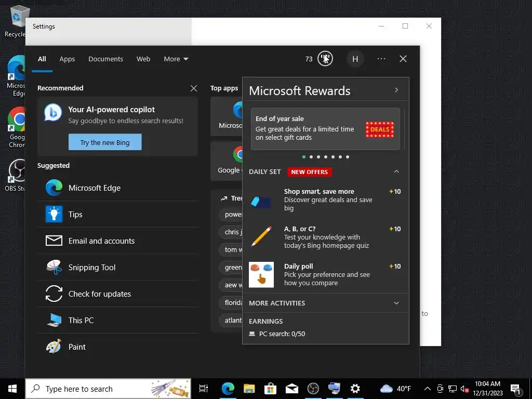This screenshot has width=532, height=399.
Task: Launch Paint palette icon
Action: (x=54, y=347)
